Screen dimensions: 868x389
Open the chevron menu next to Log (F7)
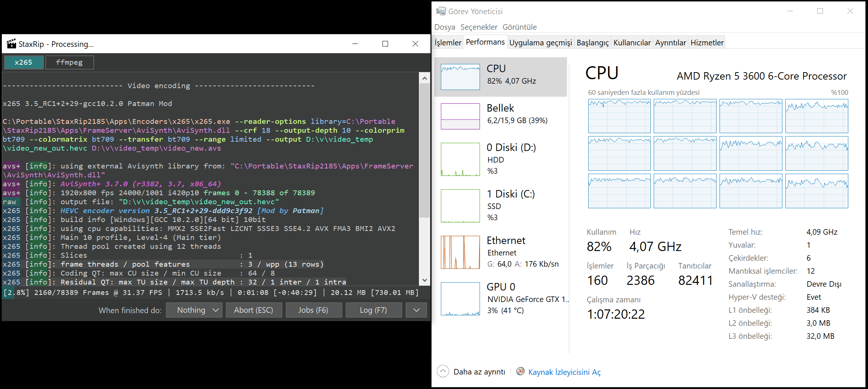click(416, 310)
